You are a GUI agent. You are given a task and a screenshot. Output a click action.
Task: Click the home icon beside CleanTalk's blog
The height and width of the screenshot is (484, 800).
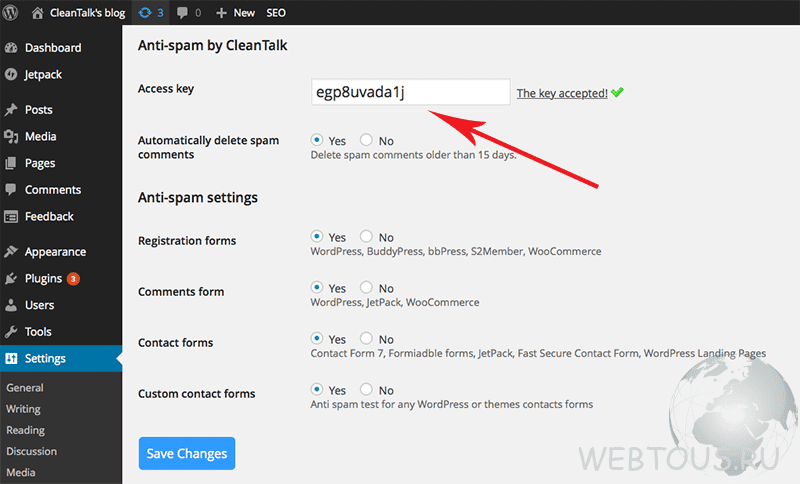(37, 13)
